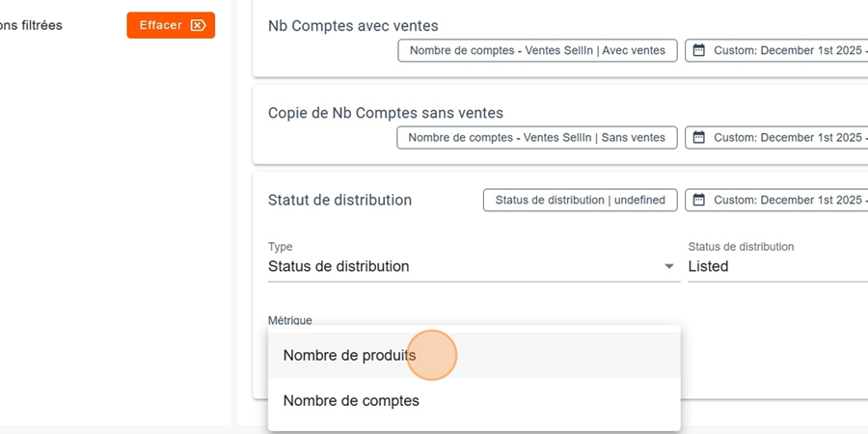868x434 pixels.
Task: Click the clear icon inside the Effacer button
Action: coord(199,25)
